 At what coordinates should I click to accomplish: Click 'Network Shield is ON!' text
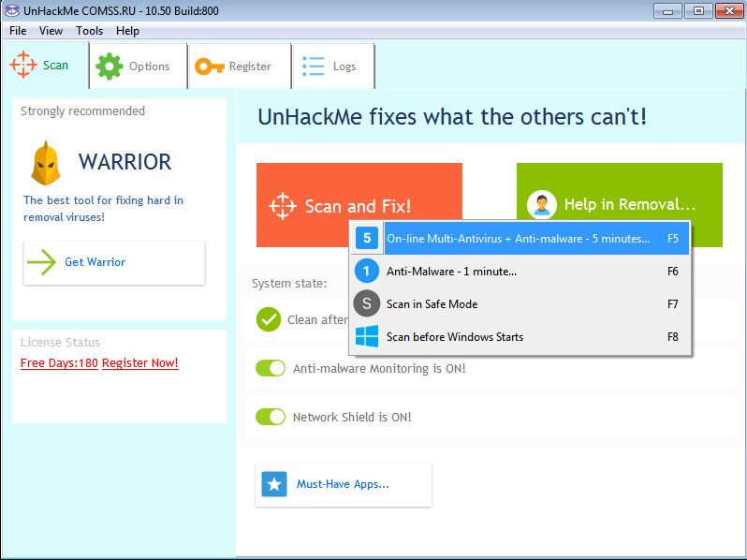[x=352, y=417]
